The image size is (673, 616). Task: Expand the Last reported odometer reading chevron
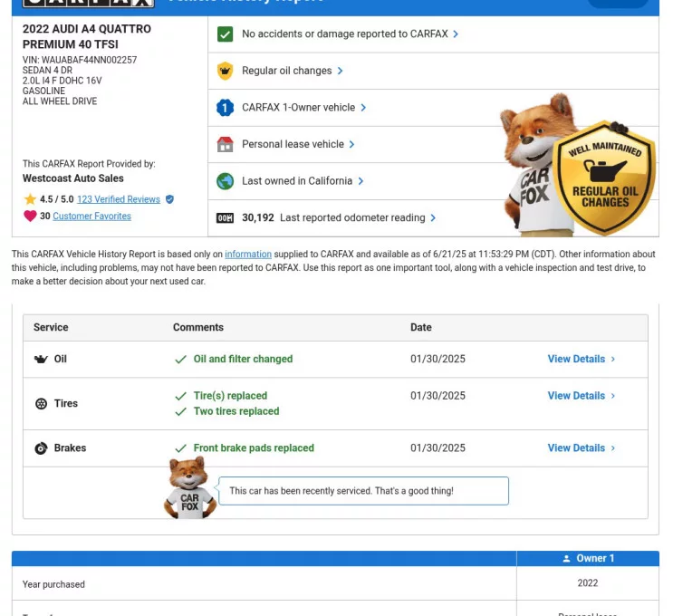(x=433, y=217)
